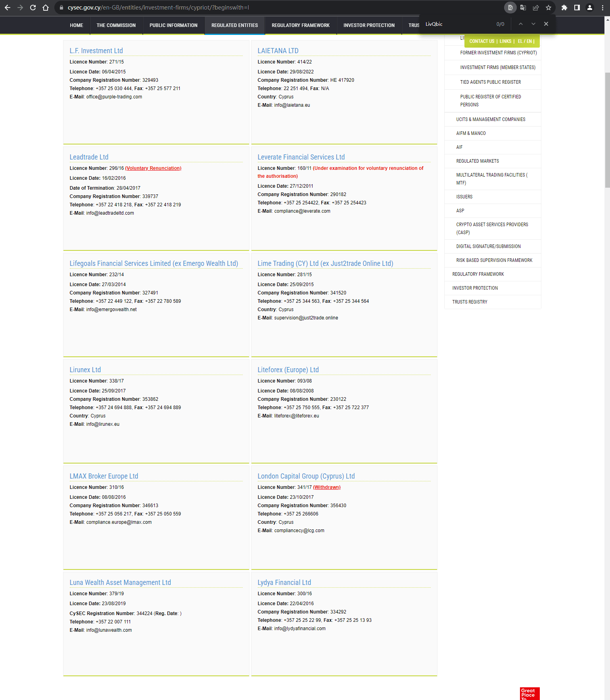Reload the page with refresh icon

33,8
